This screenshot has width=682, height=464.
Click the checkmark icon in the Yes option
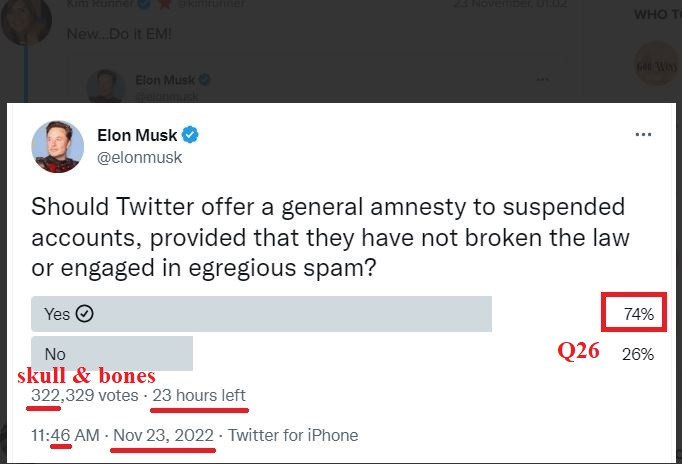tap(85, 314)
